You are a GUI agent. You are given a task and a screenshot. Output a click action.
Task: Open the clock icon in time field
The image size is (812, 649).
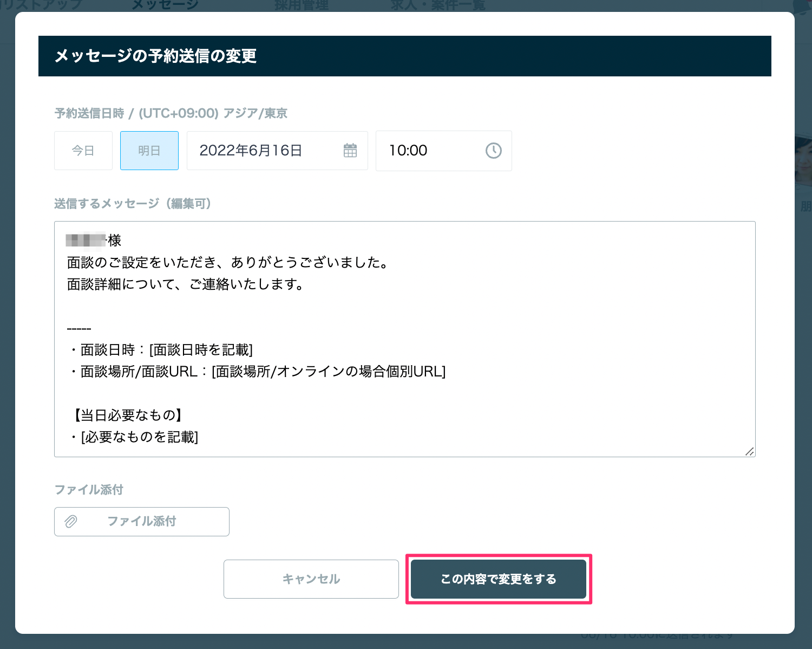coord(493,151)
